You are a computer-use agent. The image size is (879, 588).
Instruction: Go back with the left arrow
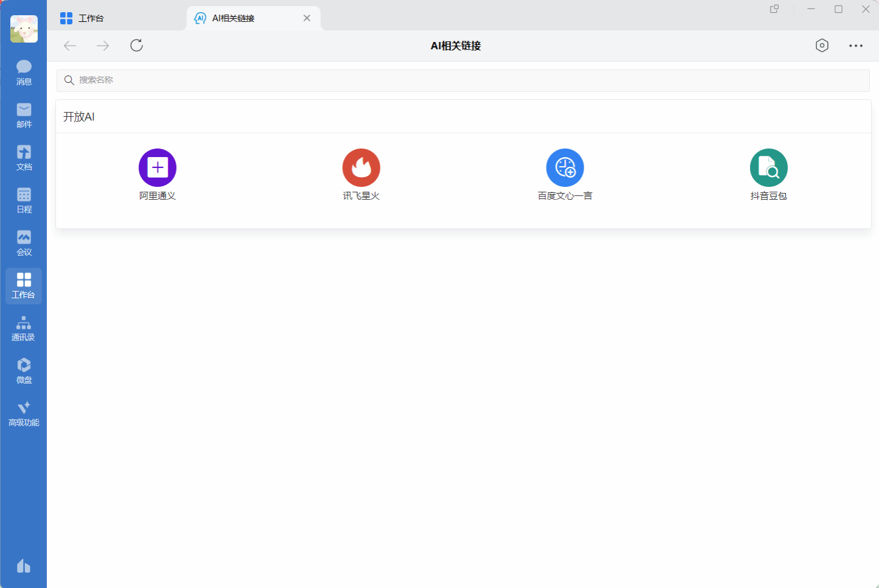[70, 46]
